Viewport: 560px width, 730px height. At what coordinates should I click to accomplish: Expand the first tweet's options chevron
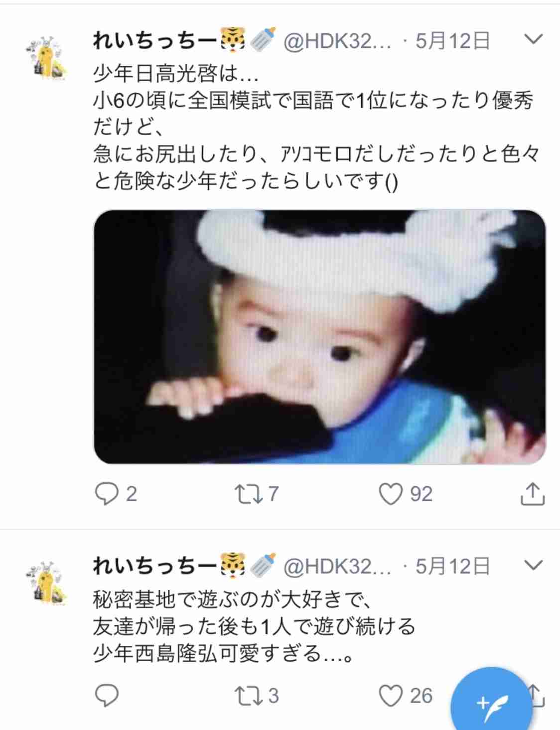click(x=534, y=39)
